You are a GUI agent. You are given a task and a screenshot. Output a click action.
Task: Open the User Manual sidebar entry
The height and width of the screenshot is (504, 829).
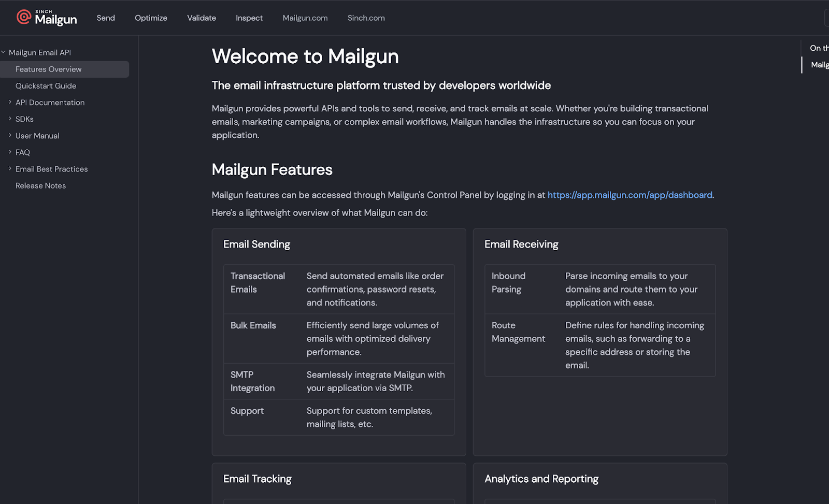(37, 136)
